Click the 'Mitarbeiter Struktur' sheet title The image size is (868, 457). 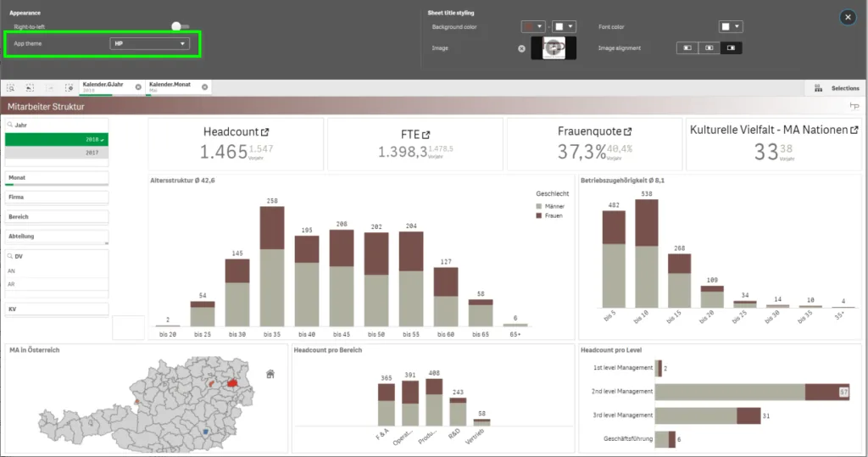46,106
